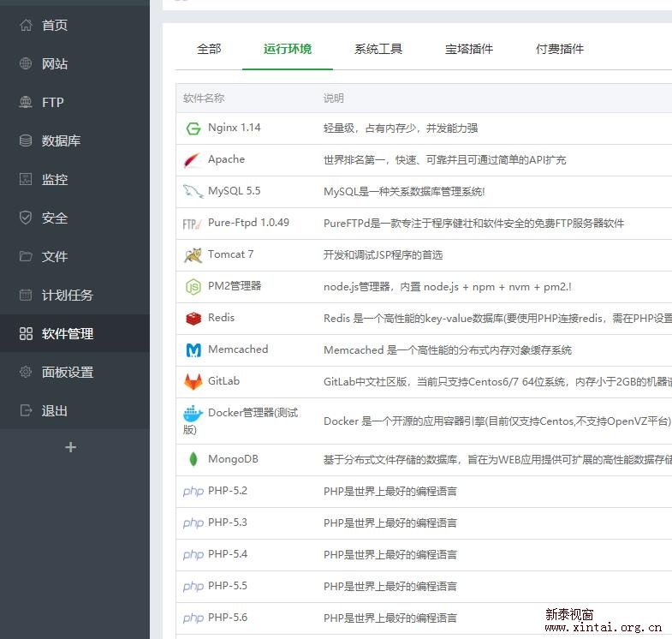
Task: Open the 宝塔插件 tab
Action: [469, 49]
